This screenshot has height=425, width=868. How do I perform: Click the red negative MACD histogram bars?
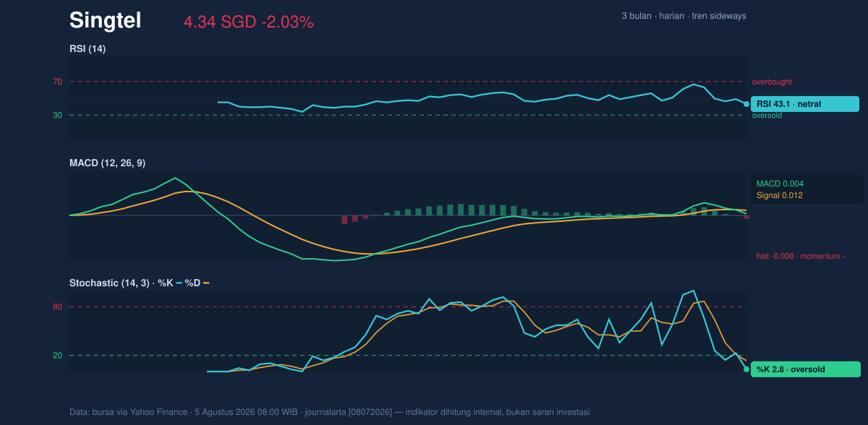tap(355, 219)
